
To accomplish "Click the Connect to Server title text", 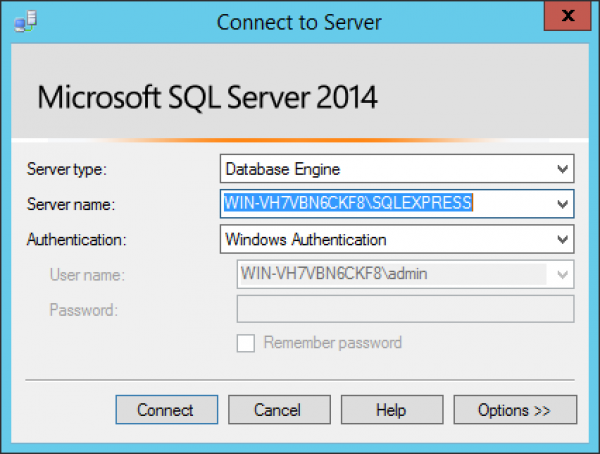I will (299, 22).
